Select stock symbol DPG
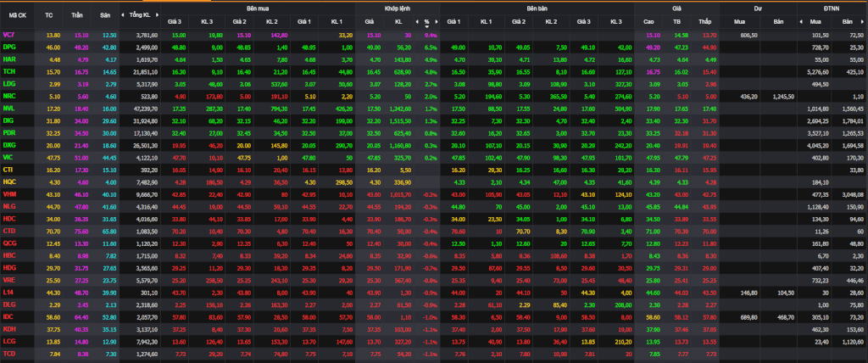The width and height of the screenshot is (868, 363). (x=8, y=47)
